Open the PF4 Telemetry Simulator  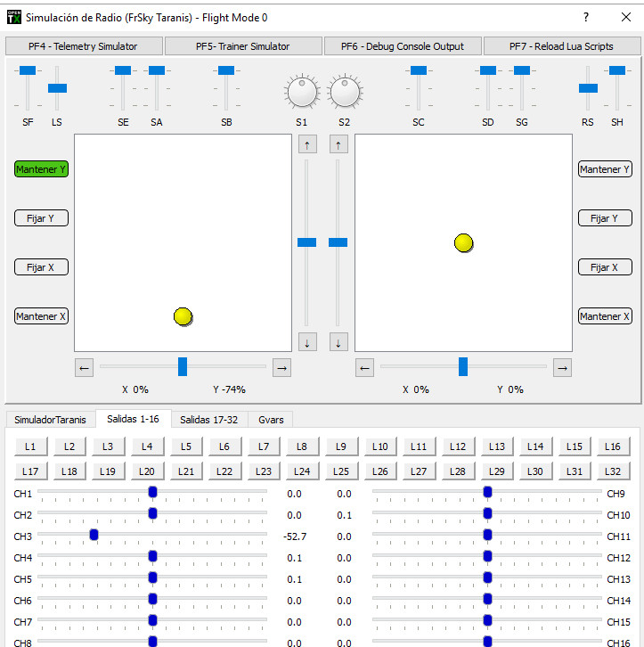tap(85, 46)
